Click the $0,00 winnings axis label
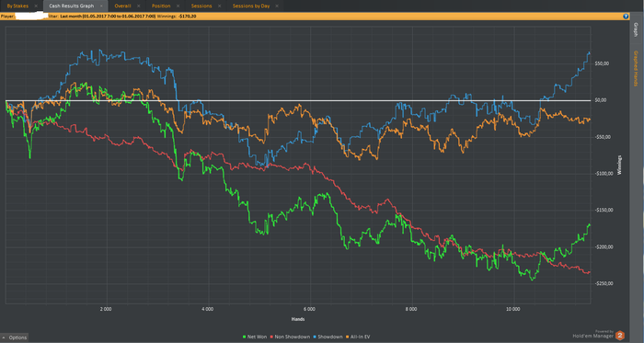Image resolution: width=644 pixels, height=343 pixels. coord(601,100)
